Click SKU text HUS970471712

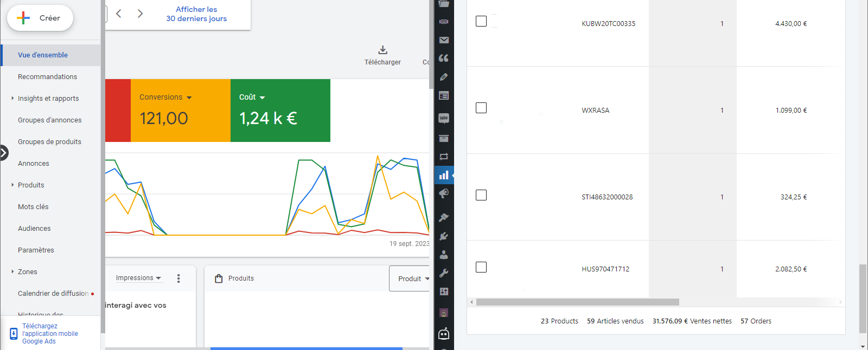tap(605, 269)
